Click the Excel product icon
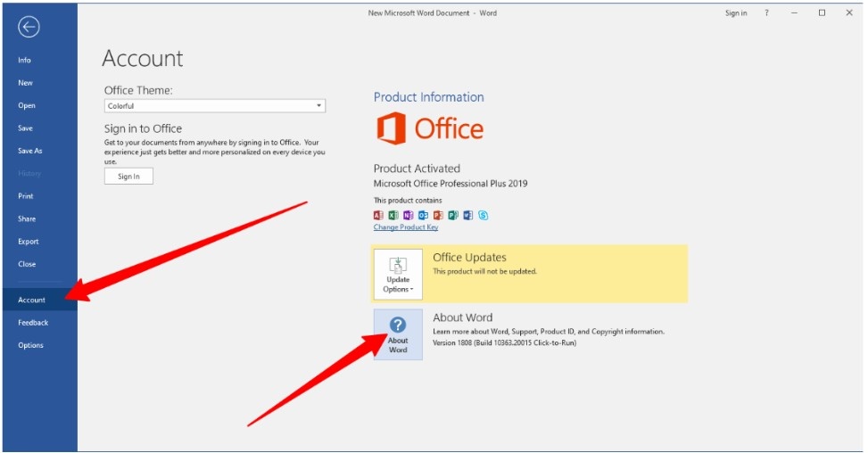 coord(393,215)
